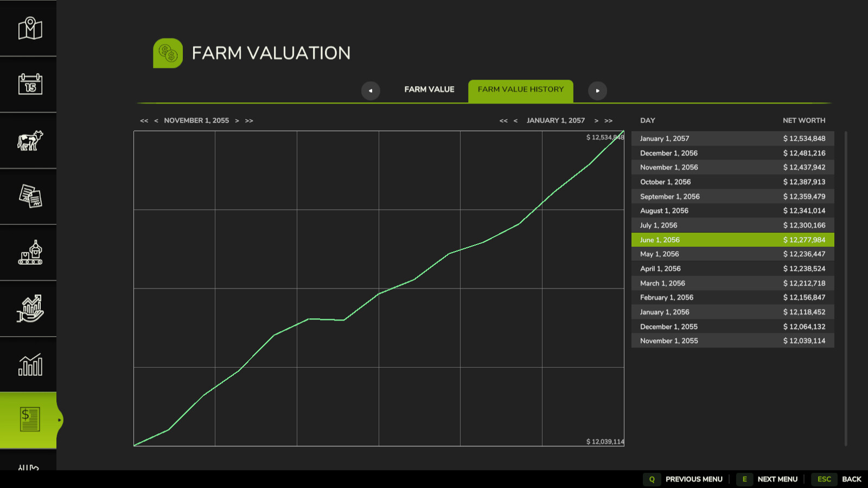The width and height of the screenshot is (868, 488).
Task: Select the November 1, 2056 row
Action: (733, 167)
